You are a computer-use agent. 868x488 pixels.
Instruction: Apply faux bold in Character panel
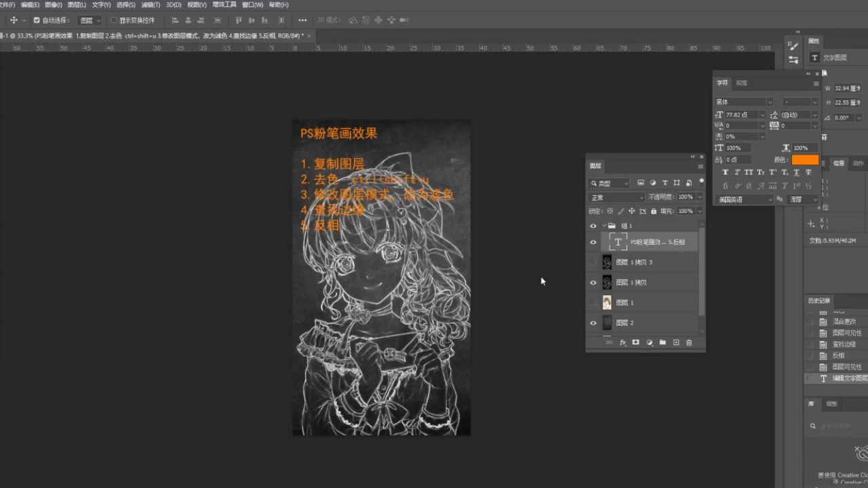(x=726, y=173)
